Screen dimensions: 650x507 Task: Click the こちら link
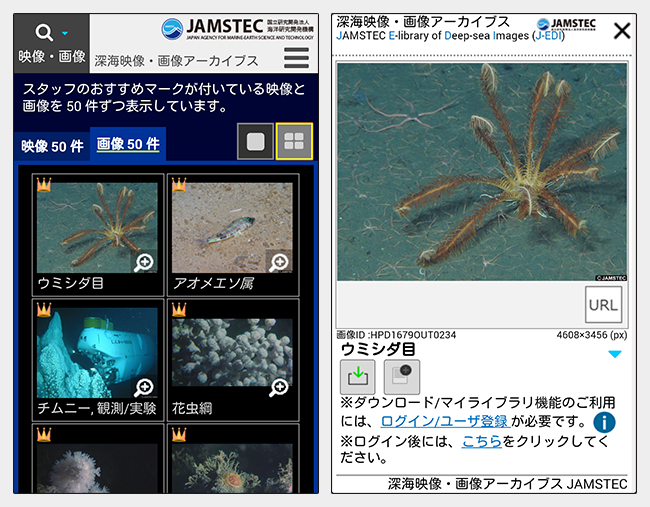coord(482,441)
